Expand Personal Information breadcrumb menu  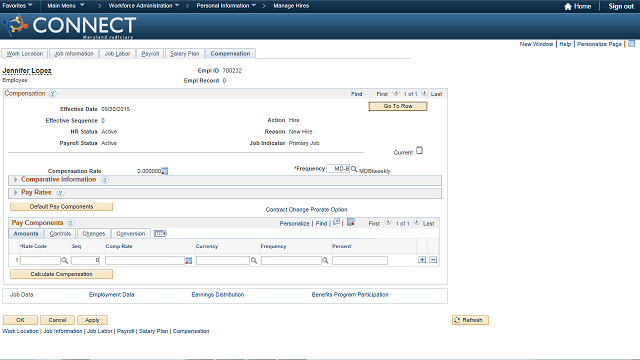(226, 6)
